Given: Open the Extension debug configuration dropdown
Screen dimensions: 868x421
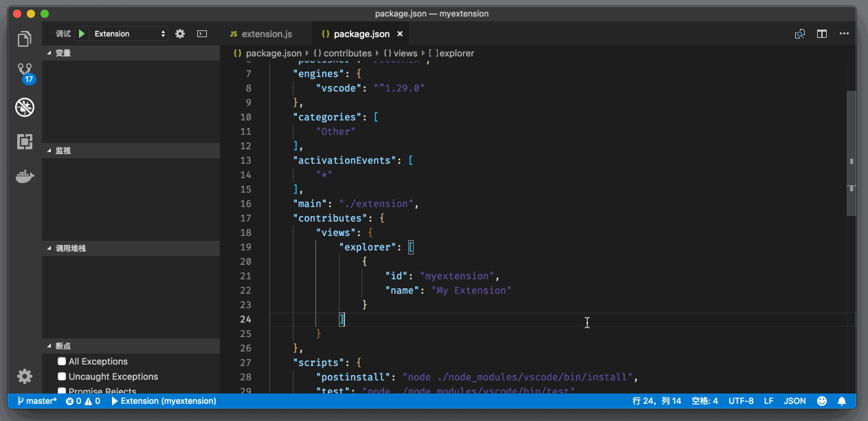Looking at the screenshot, I should coord(129,34).
